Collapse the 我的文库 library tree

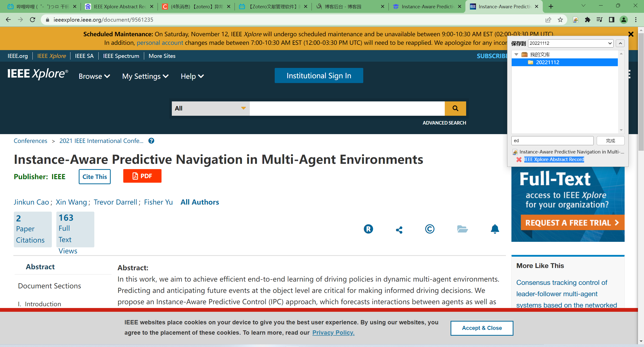[516, 54]
